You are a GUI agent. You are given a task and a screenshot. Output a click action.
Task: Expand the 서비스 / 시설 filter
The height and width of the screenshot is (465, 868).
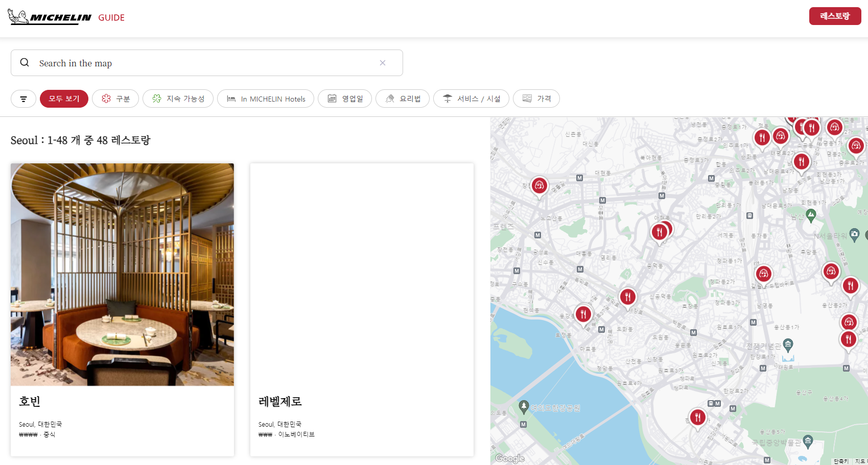471,99
